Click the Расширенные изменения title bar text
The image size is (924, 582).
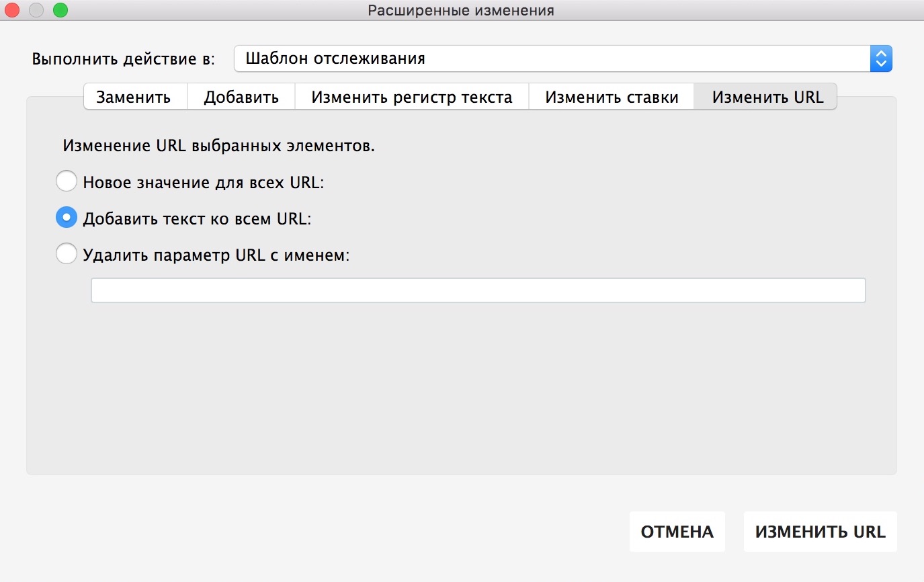461,10
